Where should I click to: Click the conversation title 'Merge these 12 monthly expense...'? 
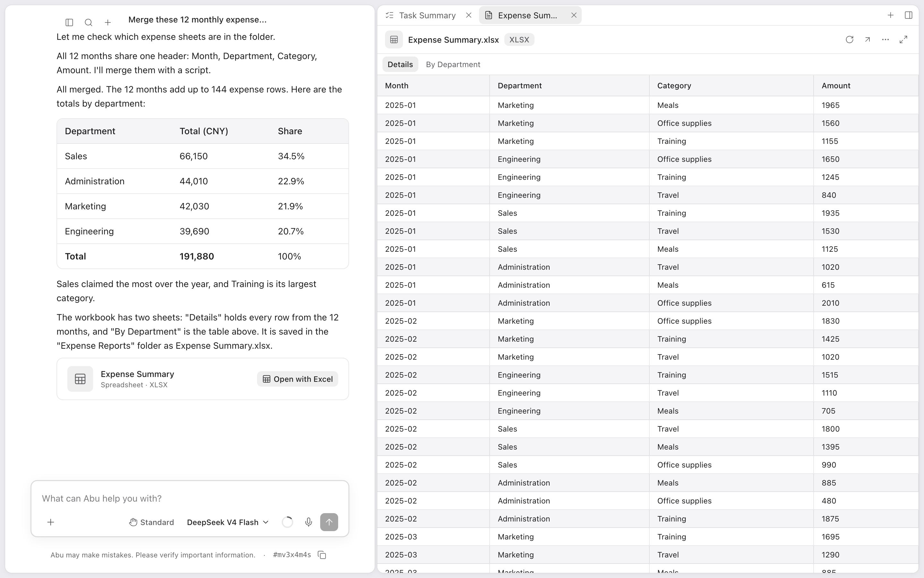197,20
